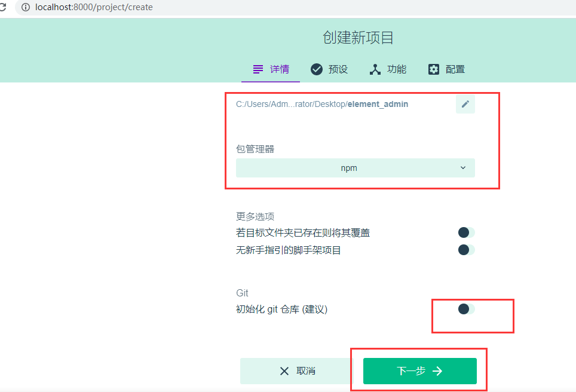Click the checkmark circle icon on the 预设 tab
Viewport: 576px width, 392px height.
pos(316,69)
